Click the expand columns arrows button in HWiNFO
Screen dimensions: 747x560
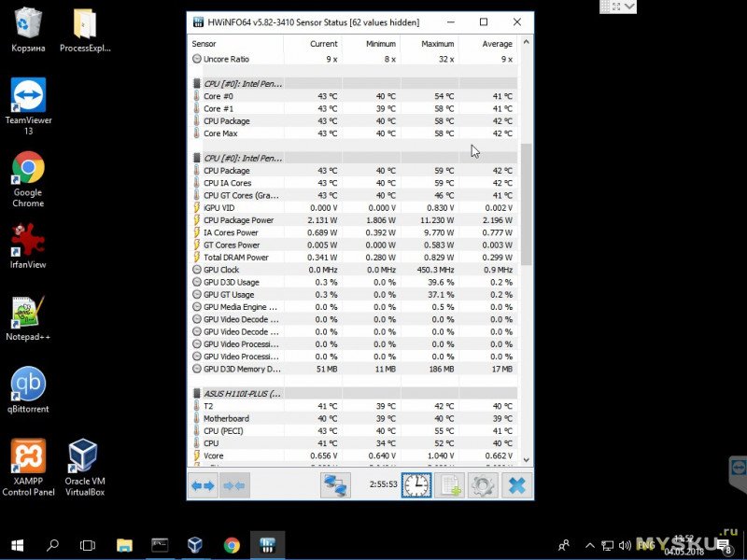point(204,485)
